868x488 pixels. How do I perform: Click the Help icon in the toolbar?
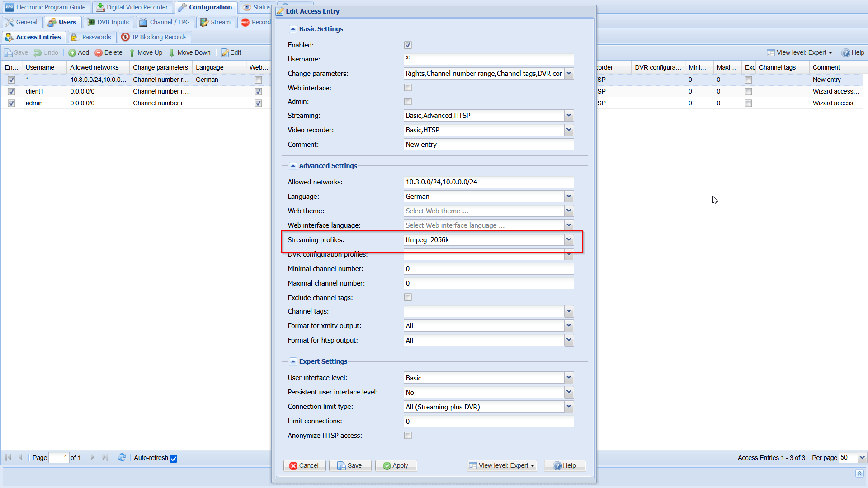[845, 53]
